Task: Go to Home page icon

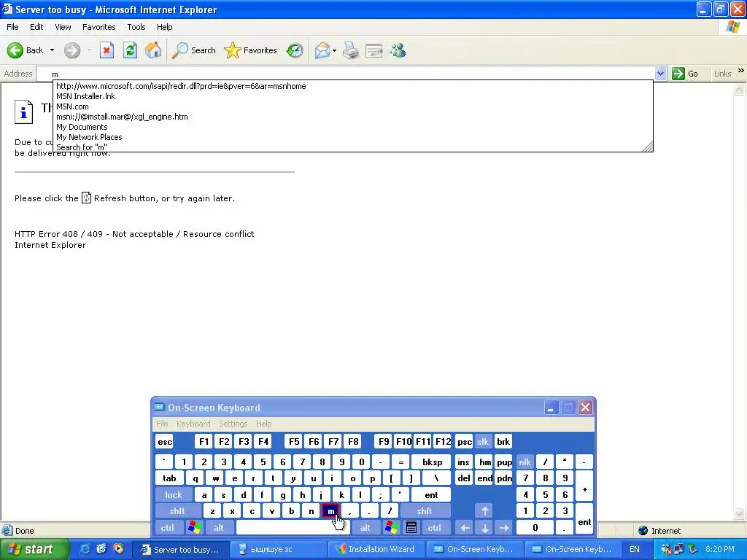Action: tap(153, 50)
